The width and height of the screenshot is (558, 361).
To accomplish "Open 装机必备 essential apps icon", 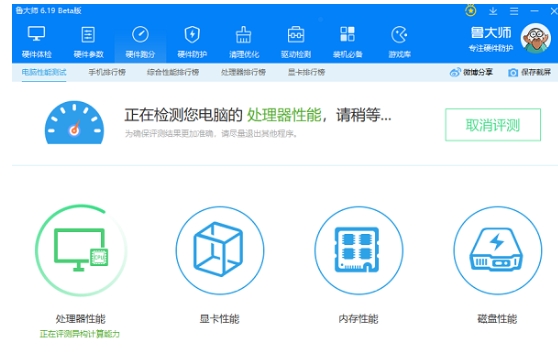I will point(347,35).
